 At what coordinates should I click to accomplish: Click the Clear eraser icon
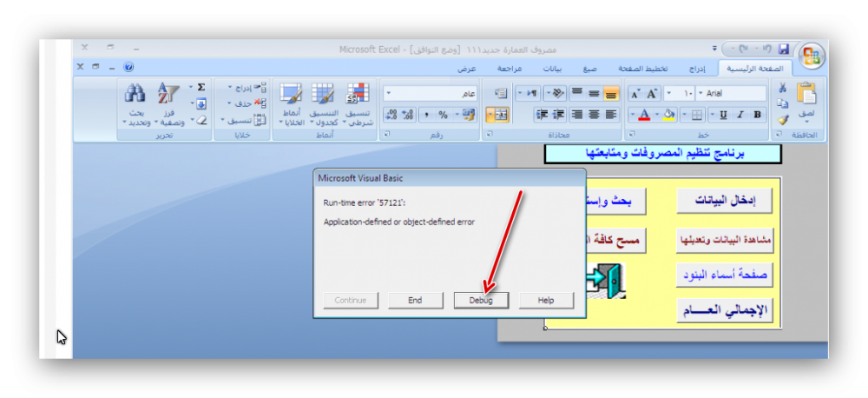[201, 119]
